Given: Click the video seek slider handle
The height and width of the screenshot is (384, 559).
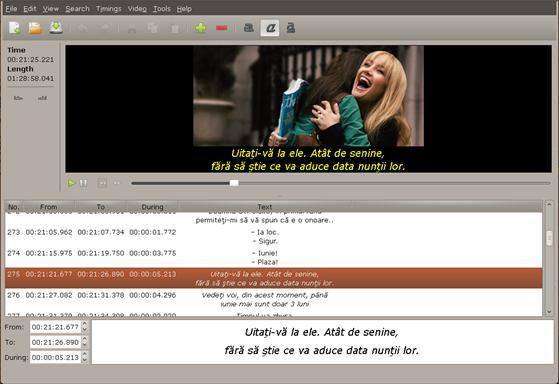Looking at the screenshot, I should pyautogui.click(x=234, y=183).
